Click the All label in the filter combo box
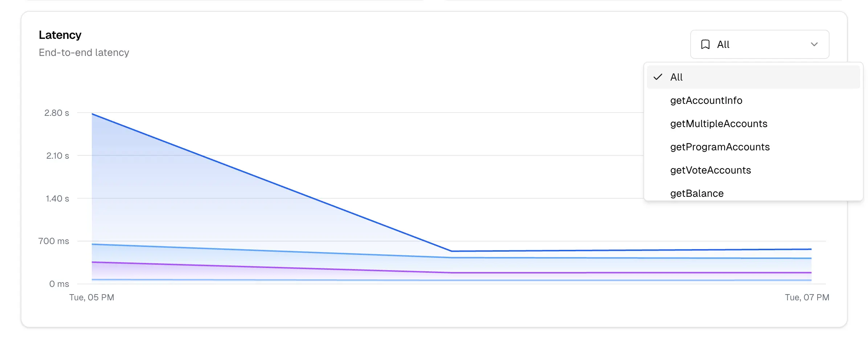This screenshot has width=868, height=337. click(723, 44)
